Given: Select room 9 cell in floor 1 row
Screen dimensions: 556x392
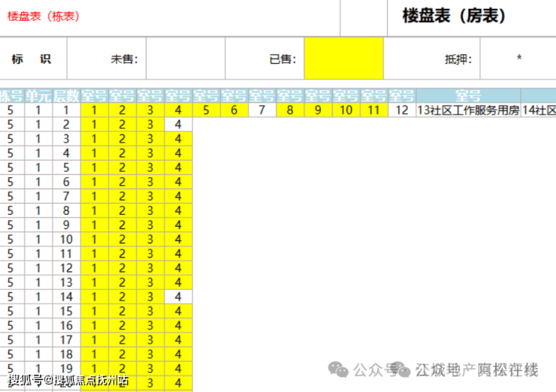Looking at the screenshot, I should pos(318,110).
